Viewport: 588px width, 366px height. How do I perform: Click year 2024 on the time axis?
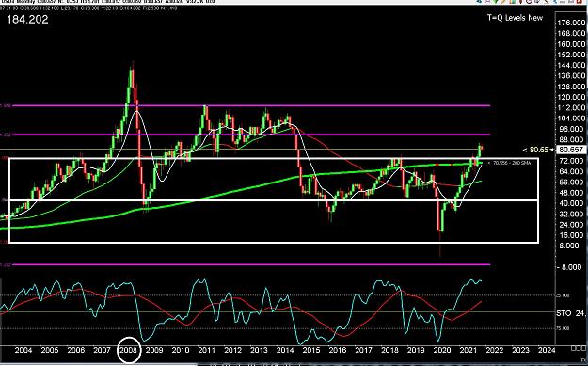(547, 350)
